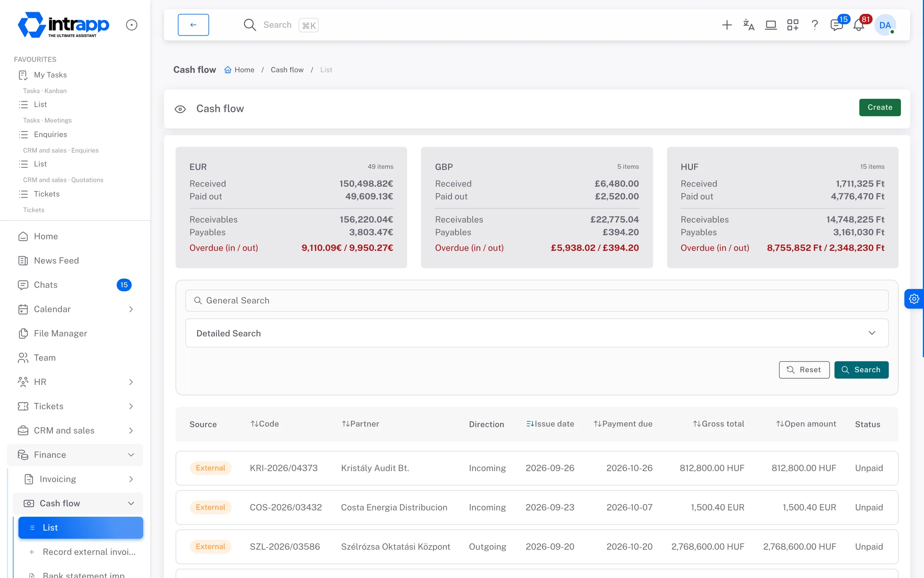
Task: Click the teal Search button
Action: click(x=861, y=370)
